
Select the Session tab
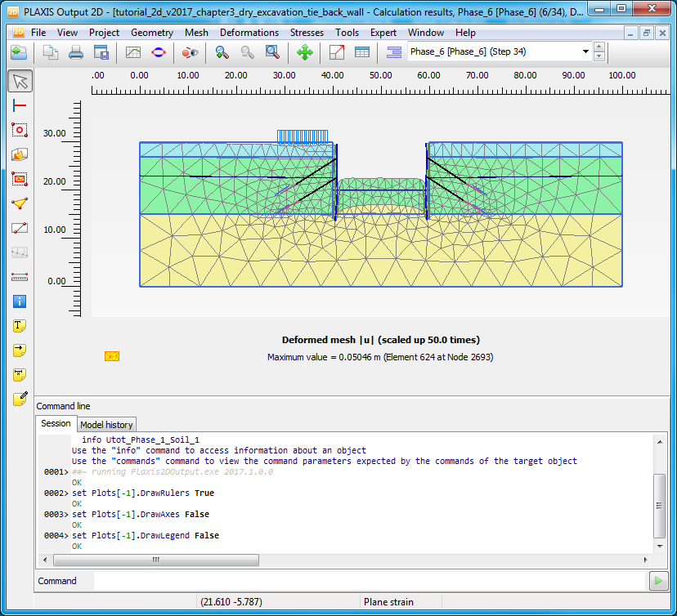(x=56, y=424)
